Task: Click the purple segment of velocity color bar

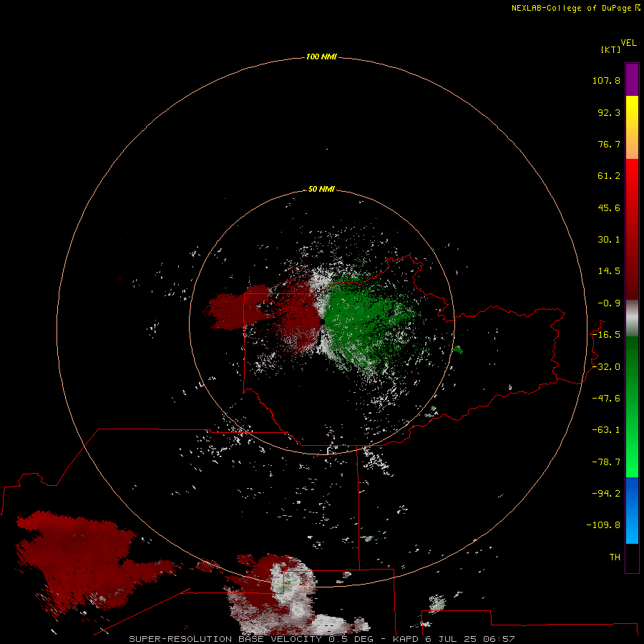Action: click(x=632, y=79)
